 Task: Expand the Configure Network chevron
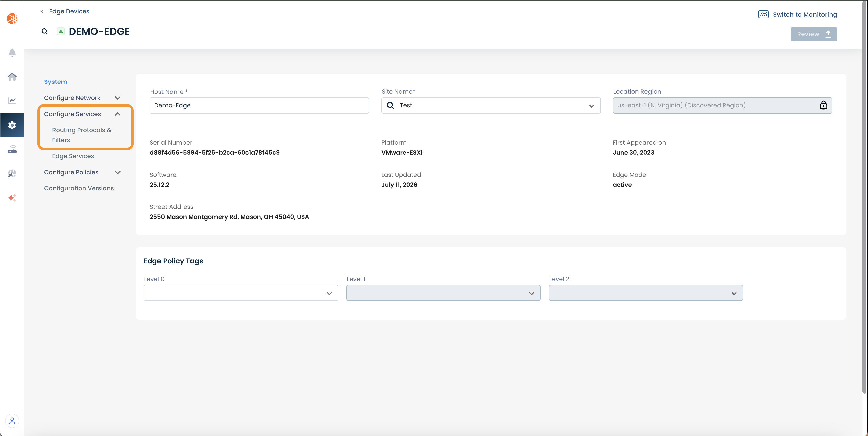pyautogui.click(x=118, y=98)
